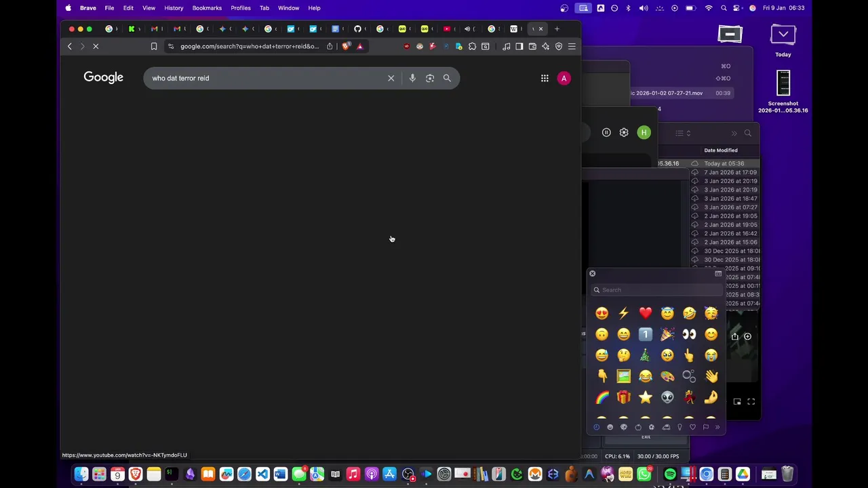The image size is (868, 488).
Task: Submit search with magnifier icon
Action: pos(447,78)
